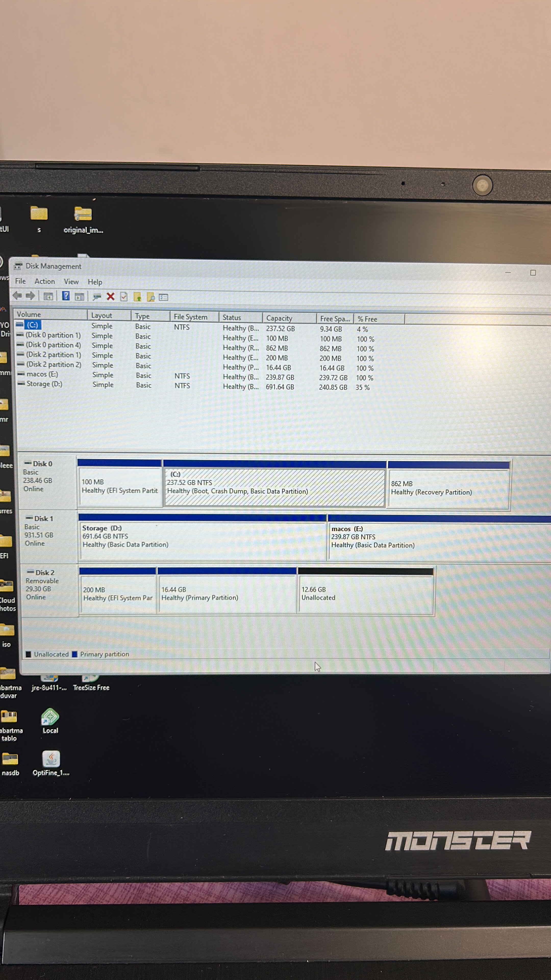Click the folder with green arrow icon
551x980 pixels.
point(137,297)
